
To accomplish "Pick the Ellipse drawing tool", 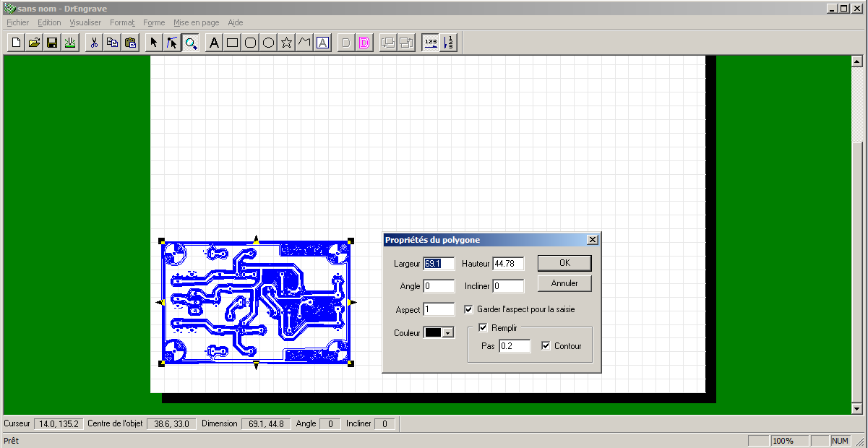I will click(x=268, y=43).
